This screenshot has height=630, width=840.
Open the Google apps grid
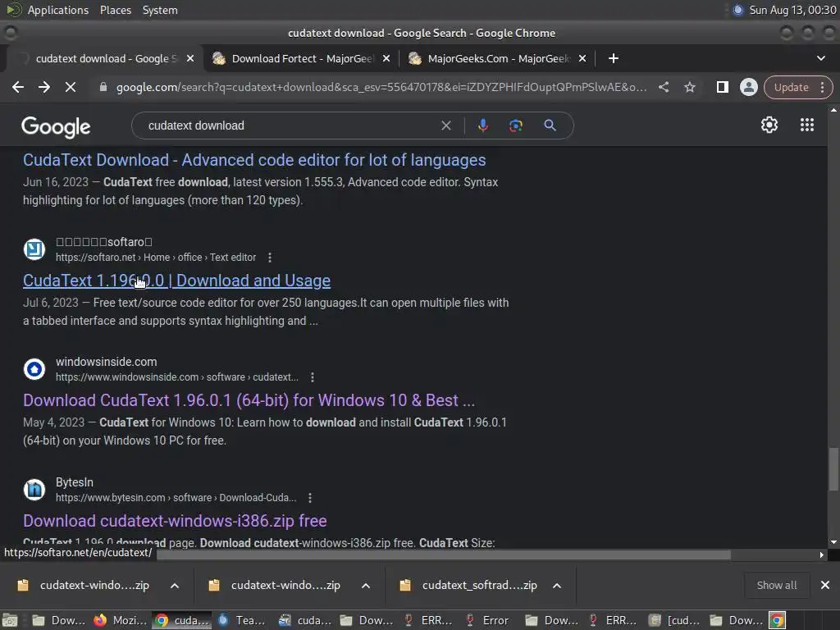pos(807,125)
